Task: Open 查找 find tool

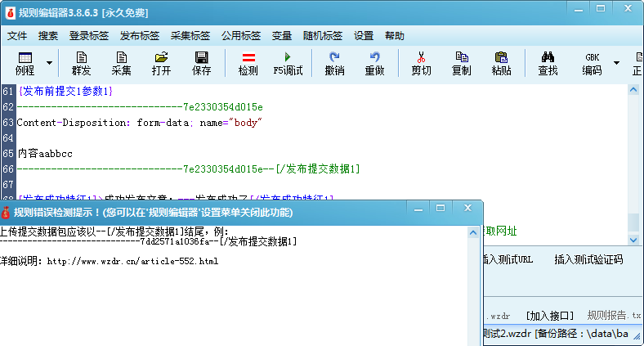Action: click(x=548, y=63)
